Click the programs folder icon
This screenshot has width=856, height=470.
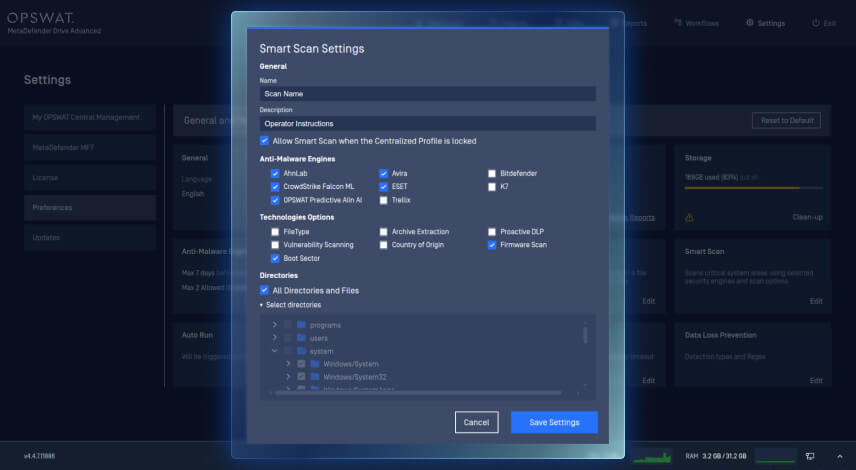(301, 325)
